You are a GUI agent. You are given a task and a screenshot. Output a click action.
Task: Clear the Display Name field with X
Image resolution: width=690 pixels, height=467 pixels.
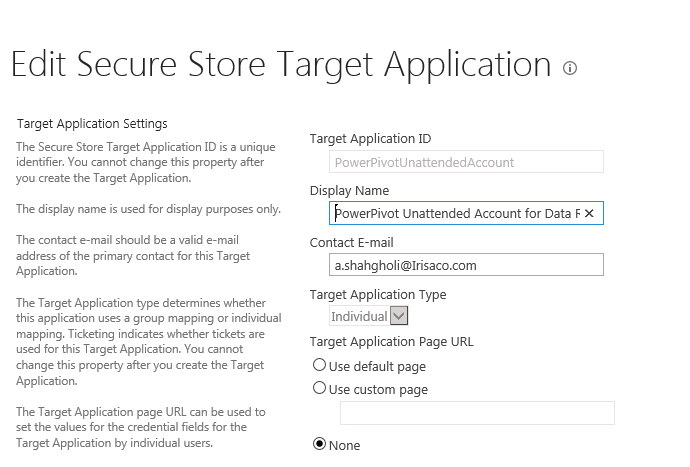click(x=589, y=213)
